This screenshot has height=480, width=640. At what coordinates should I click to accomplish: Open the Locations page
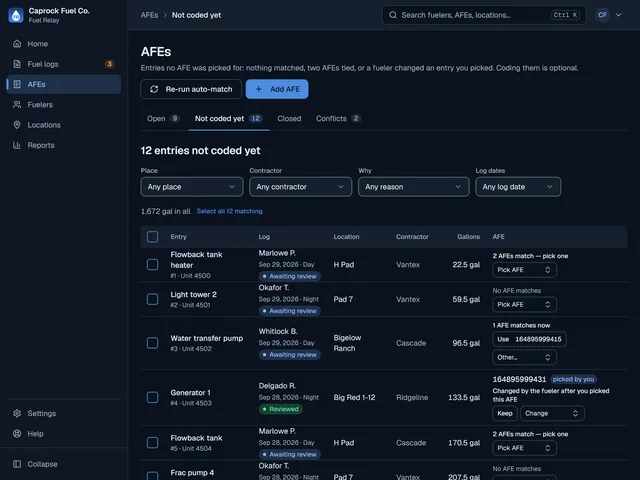[x=63, y=125]
